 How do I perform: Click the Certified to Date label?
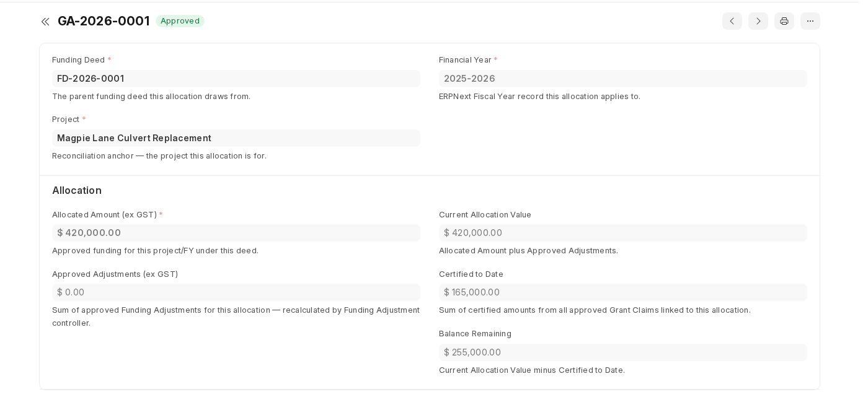coord(471,274)
